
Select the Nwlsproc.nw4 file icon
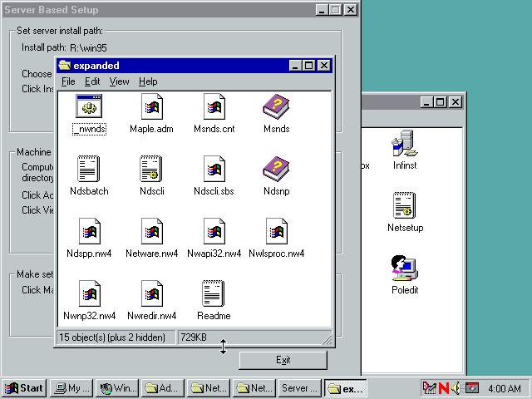click(277, 231)
